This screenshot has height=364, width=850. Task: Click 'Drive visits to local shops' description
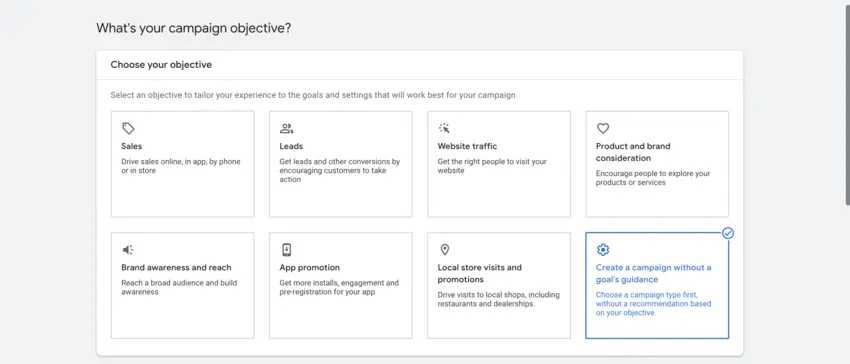click(499, 299)
